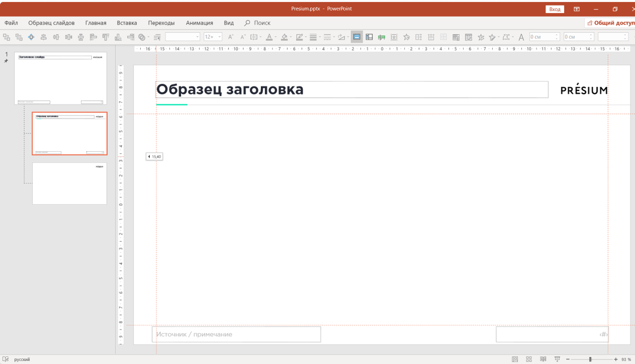Click the Общий доступ share button

pyautogui.click(x=611, y=23)
